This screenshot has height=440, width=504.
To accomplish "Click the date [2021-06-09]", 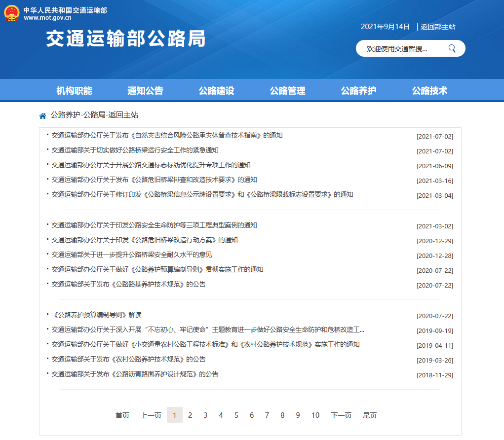I will [x=435, y=166].
